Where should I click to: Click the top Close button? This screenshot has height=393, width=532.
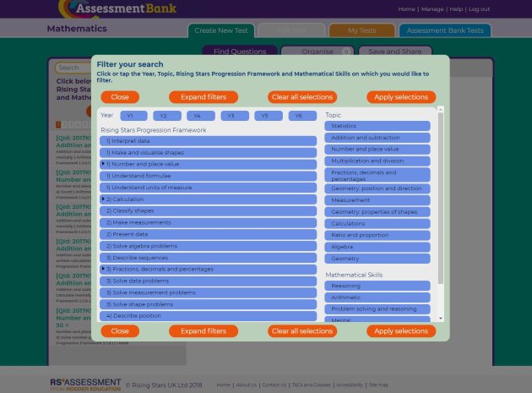(x=120, y=97)
